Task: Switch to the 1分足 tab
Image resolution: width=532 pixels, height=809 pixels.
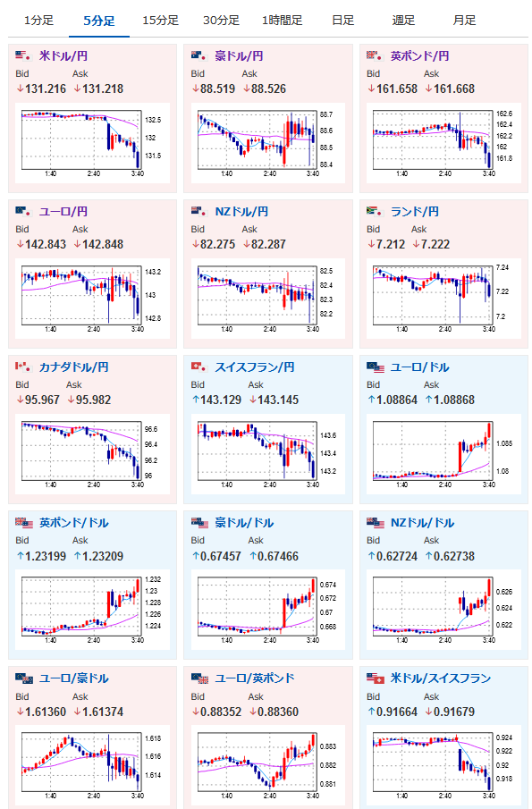Action: coord(38,21)
